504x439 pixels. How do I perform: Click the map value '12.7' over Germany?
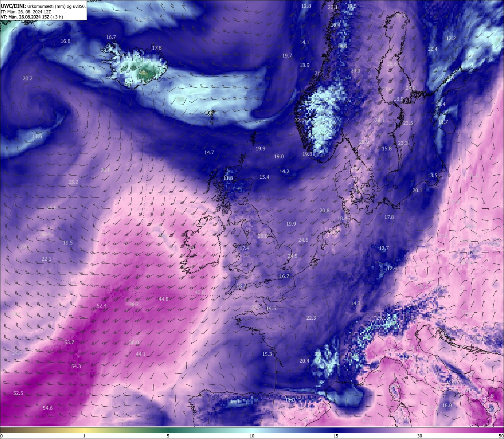pyautogui.click(x=384, y=248)
